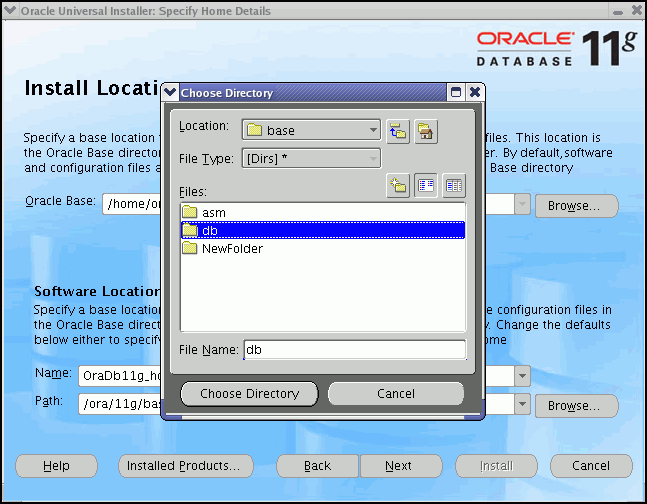This screenshot has height=504, width=647.
Task: Jump to the home directory icon
Action: coord(426,132)
